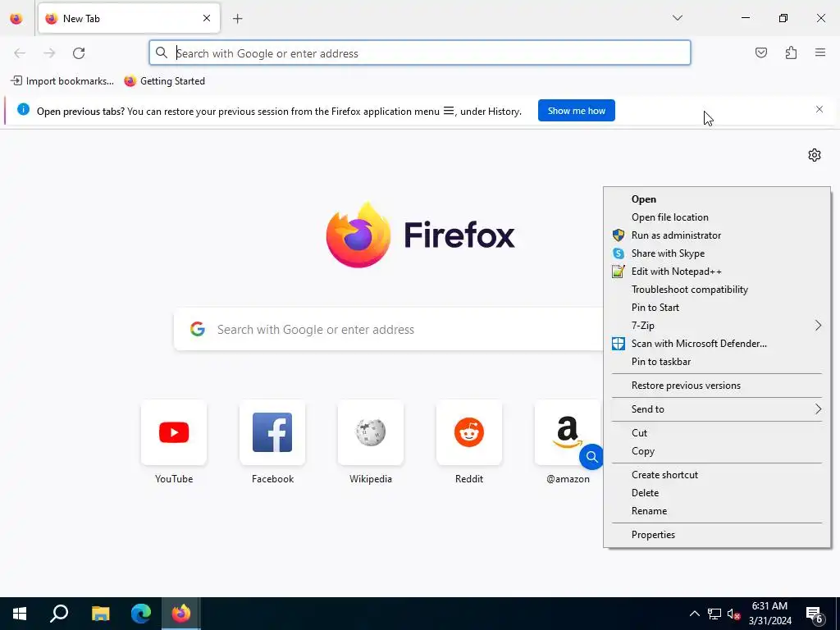Screen dimensions: 840x630
Task: Select Troubleshoot compatibility
Action: tap(717, 290)
